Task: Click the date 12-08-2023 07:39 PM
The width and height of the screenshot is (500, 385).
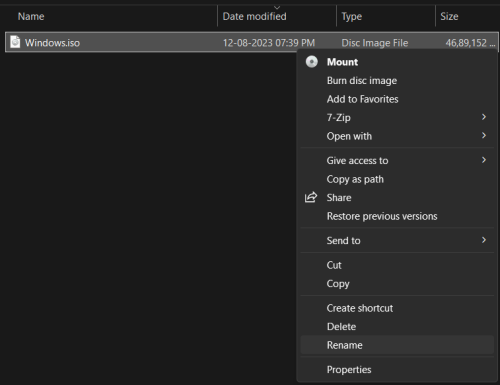Action: point(269,43)
